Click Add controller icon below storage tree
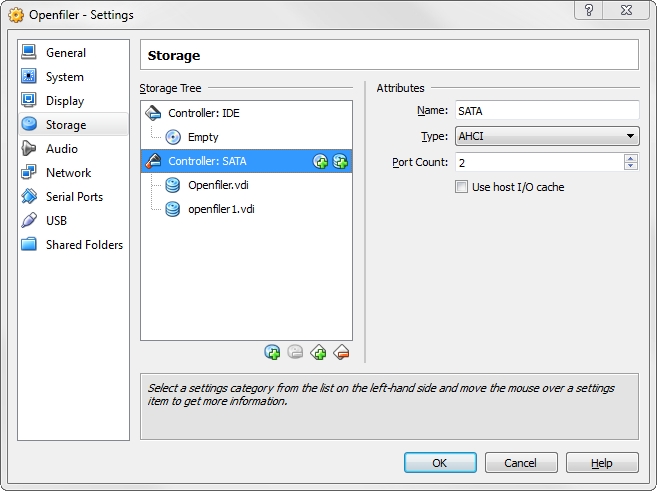 318,352
